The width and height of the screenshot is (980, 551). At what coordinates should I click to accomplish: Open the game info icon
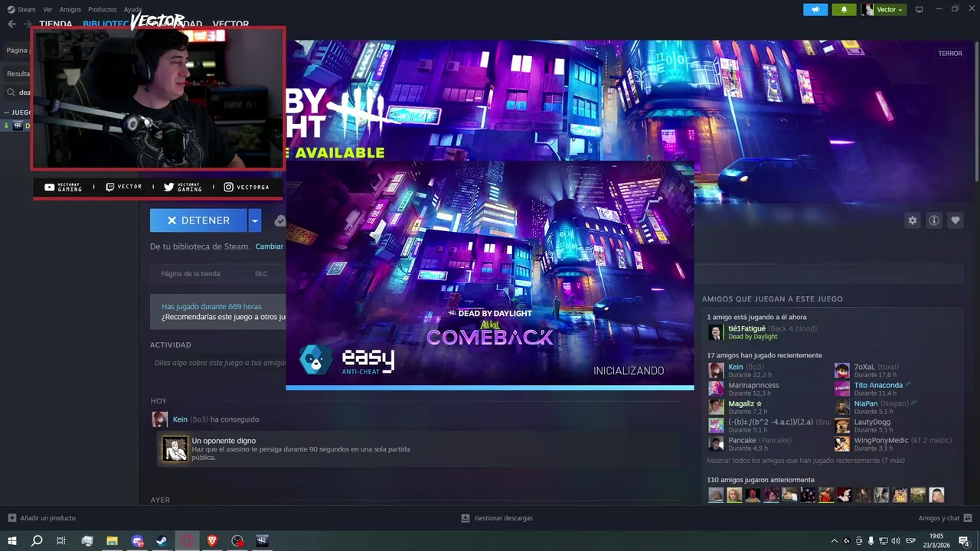(x=934, y=220)
